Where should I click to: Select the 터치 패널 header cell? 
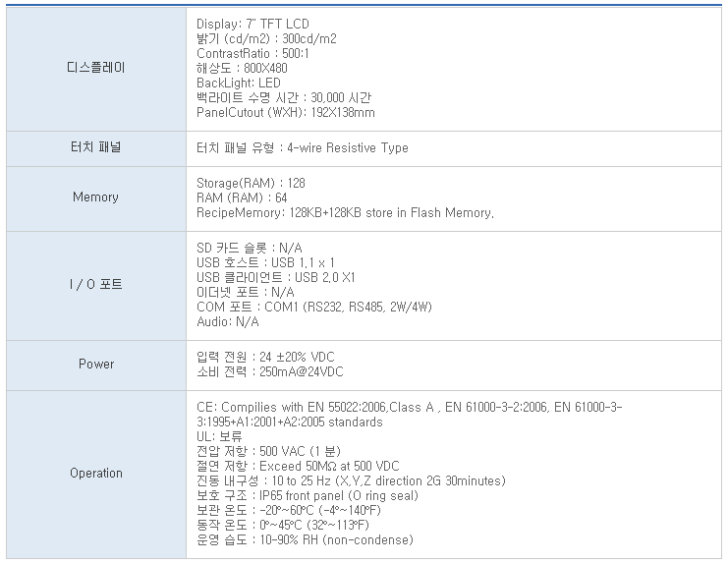click(x=96, y=148)
